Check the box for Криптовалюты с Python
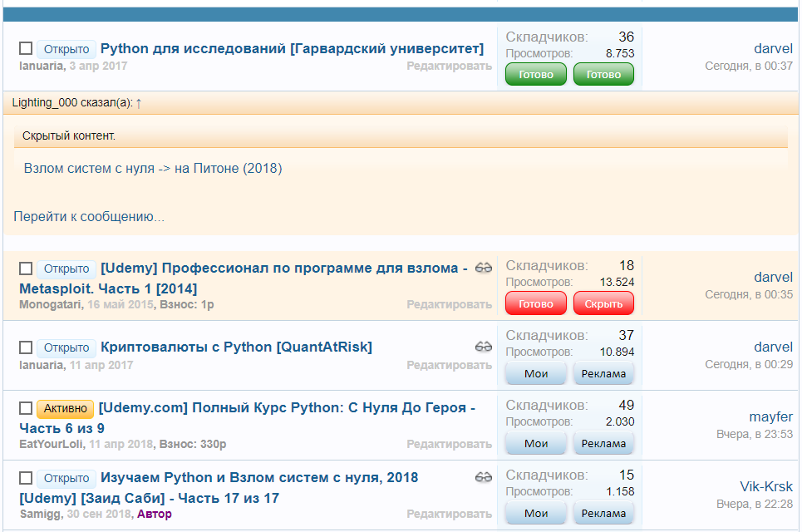The width and height of the screenshot is (802, 532). pos(26,347)
